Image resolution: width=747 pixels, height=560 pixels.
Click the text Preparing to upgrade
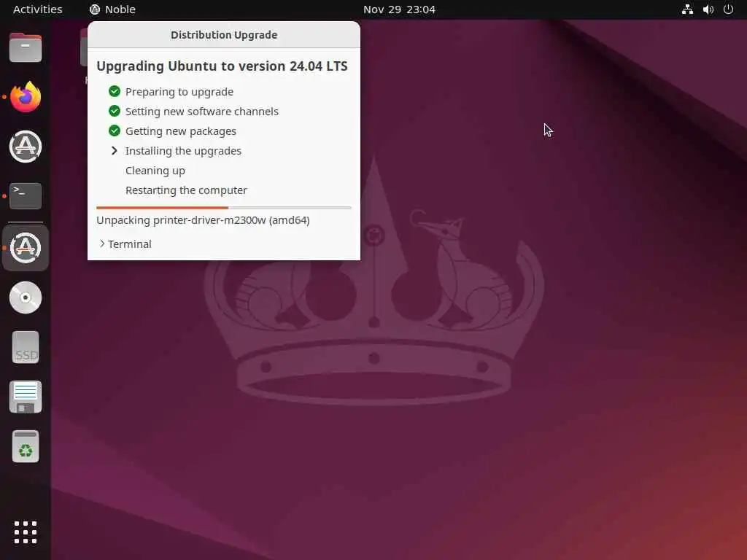pyautogui.click(x=179, y=91)
